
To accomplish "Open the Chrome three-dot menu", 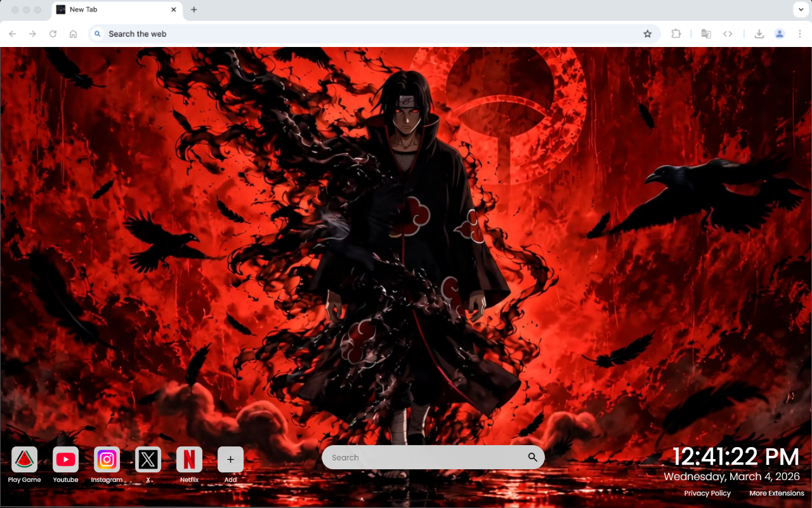I will pos(800,34).
